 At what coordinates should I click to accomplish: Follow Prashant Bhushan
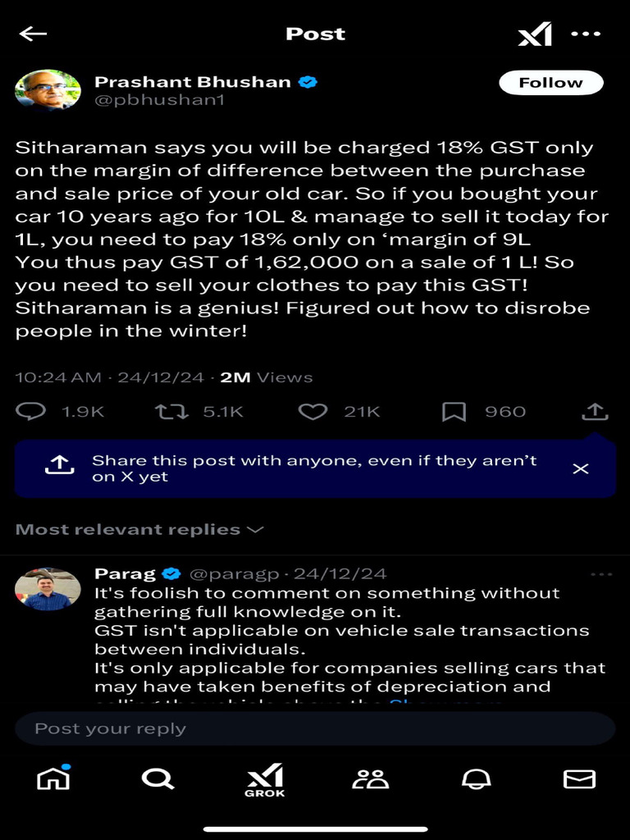(550, 83)
